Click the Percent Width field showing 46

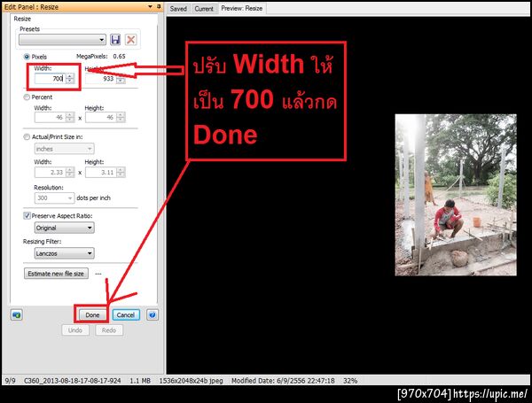(x=51, y=117)
